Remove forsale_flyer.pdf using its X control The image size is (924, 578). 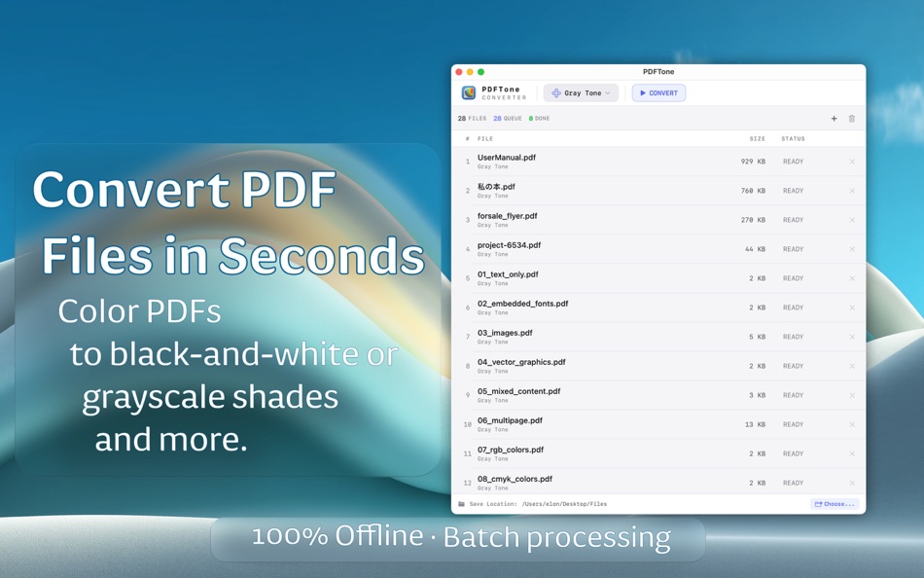click(852, 220)
